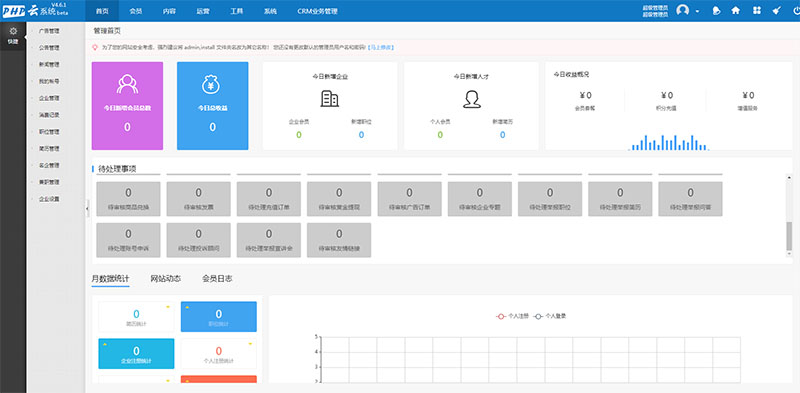Open 兼职管理 in the sidebar
The image size is (800, 393).
tap(49, 182)
